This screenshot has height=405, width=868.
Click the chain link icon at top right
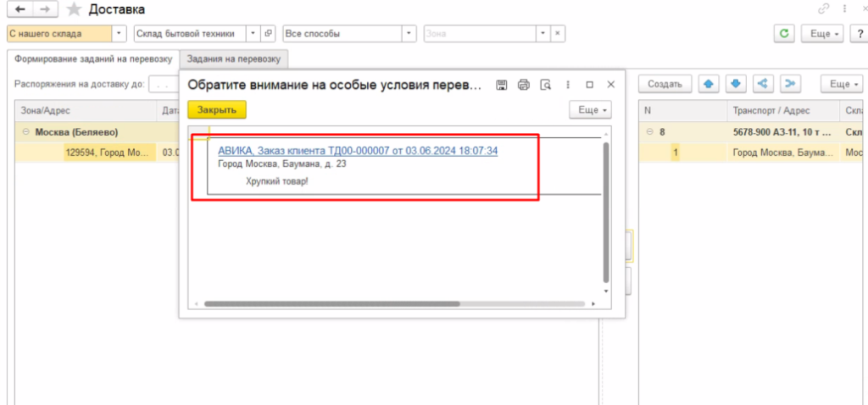pos(823,9)
